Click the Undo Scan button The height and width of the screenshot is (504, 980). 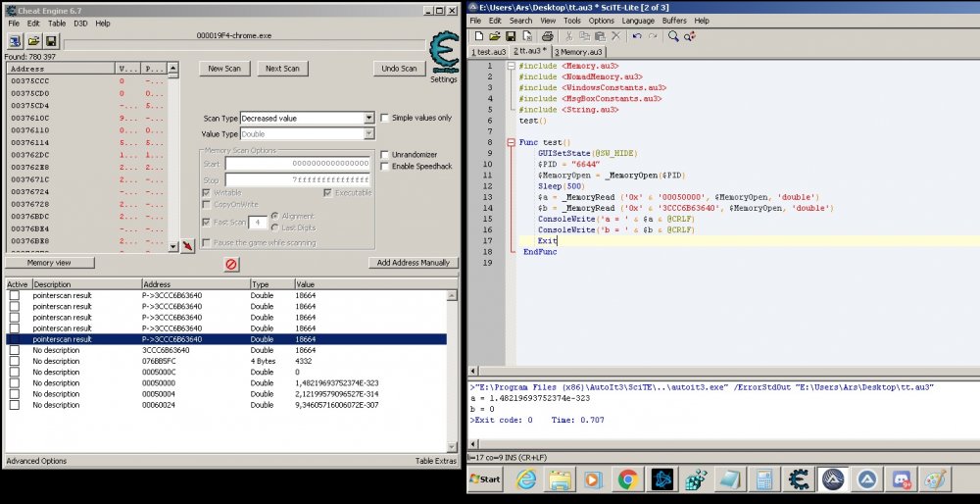400,69
